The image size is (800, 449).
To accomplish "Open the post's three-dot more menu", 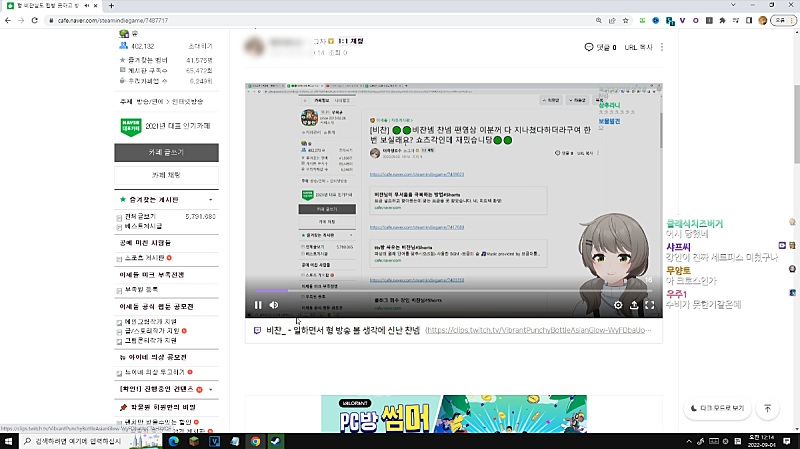I will 662,47.
